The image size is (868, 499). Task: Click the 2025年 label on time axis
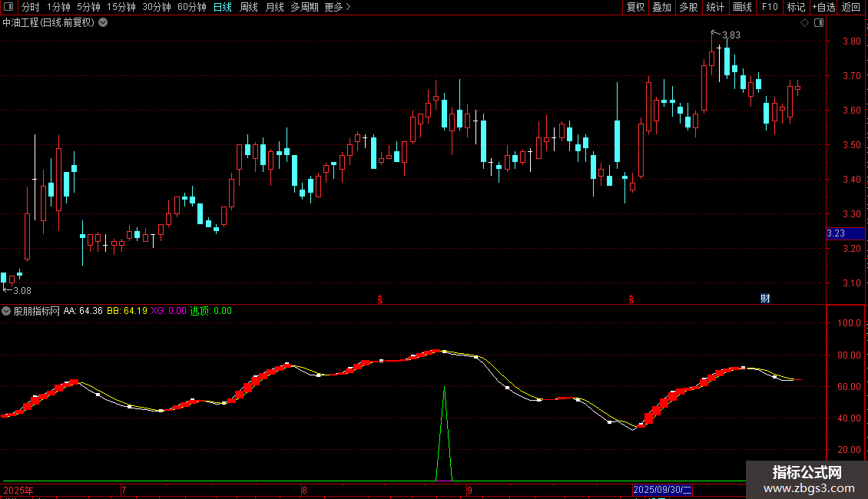click(18, 490)
